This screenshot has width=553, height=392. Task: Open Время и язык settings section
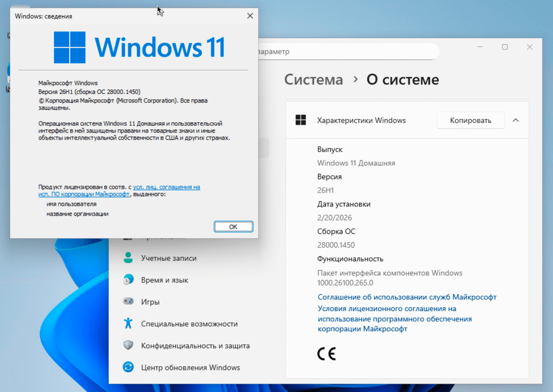(x=164, y=280)
